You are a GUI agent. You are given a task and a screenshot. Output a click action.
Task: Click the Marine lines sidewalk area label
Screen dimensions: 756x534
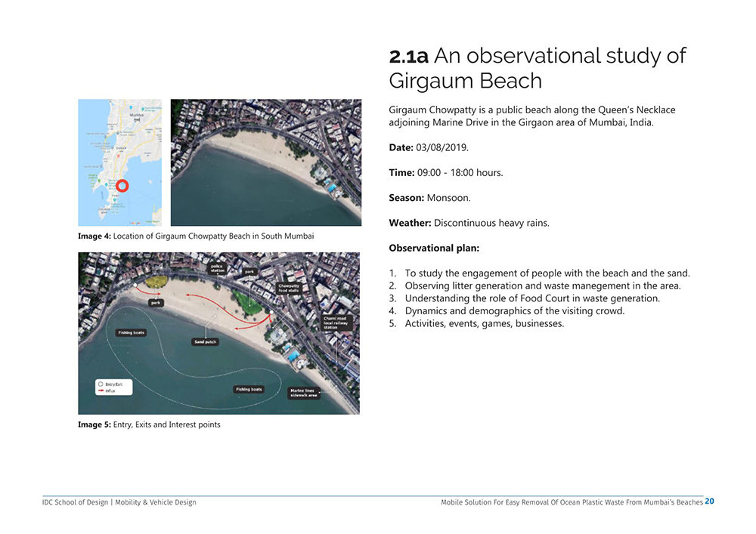(x=303, y=393)
